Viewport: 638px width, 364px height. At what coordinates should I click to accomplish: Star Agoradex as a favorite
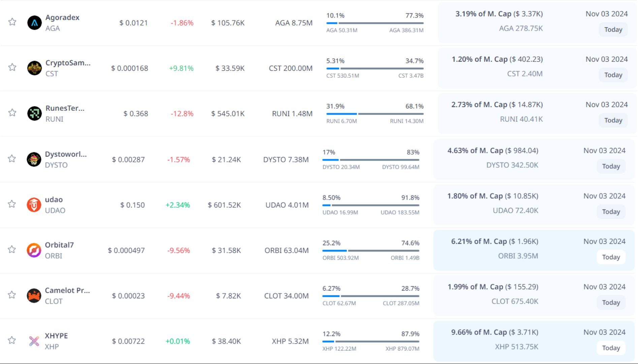(12, 22)
